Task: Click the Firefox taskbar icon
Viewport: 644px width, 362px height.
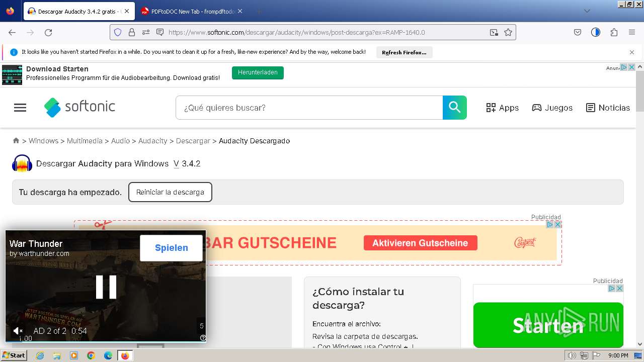Action: tap(125, 355)
